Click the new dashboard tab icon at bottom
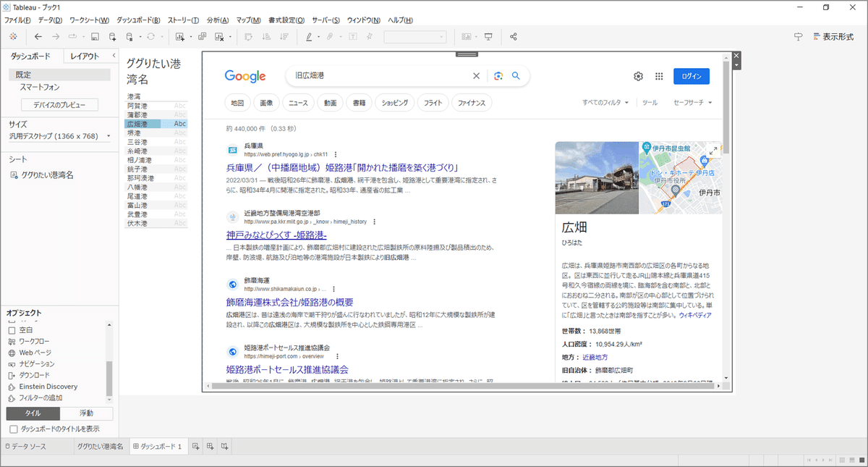Viewport: 868px width, 467px height. click(210, 446)
